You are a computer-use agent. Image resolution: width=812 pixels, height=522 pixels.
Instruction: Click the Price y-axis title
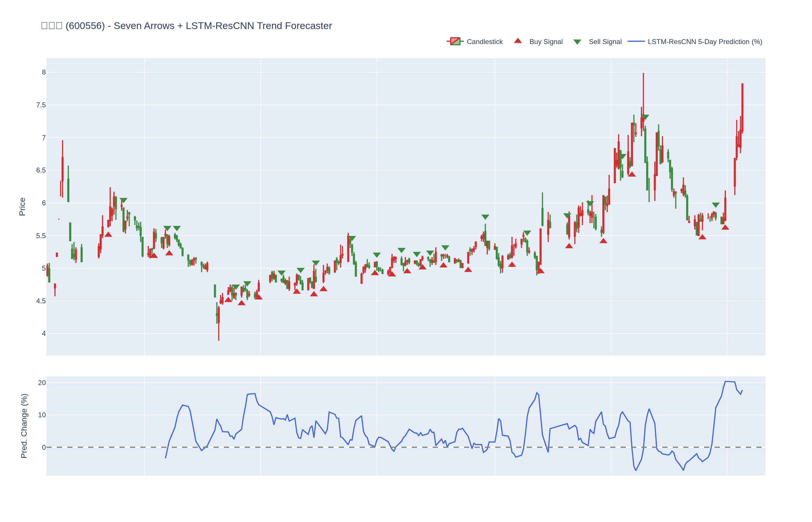(x=22, y=207)
